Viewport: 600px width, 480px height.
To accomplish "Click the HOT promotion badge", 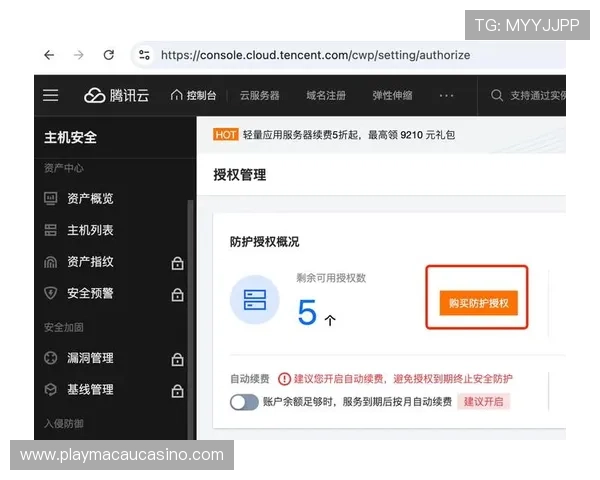I will [x=225, y=135].
